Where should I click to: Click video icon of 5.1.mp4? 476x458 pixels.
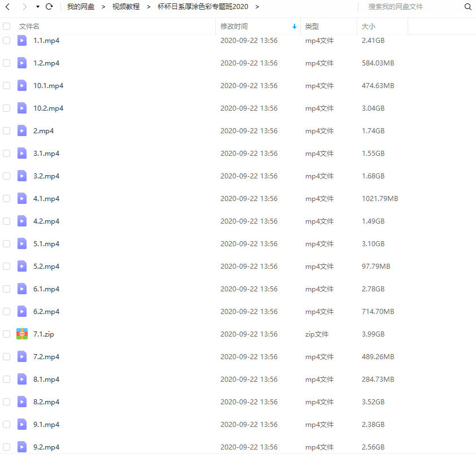tap(22, 244)
